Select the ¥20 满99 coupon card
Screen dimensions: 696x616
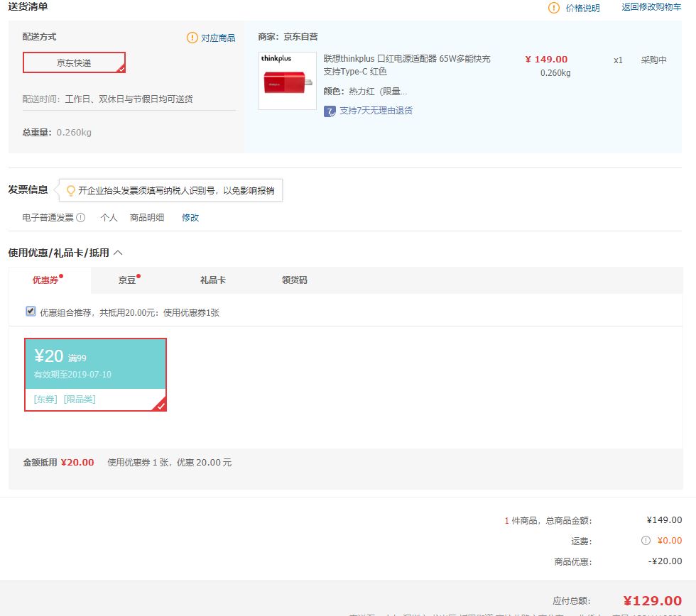[x=95, y=375]
